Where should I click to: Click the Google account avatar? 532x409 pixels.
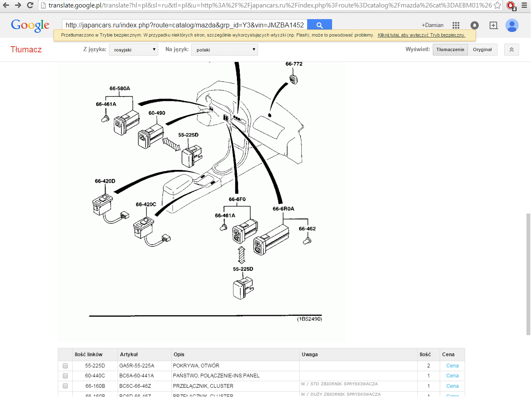pyautogui.click(x=512, y=25)
